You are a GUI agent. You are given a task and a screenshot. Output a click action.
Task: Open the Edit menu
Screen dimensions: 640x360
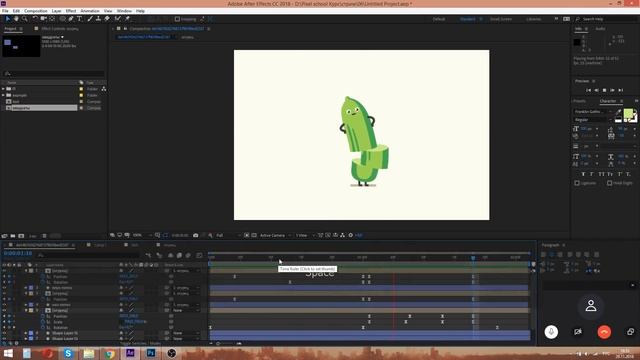tap(16, 11)
